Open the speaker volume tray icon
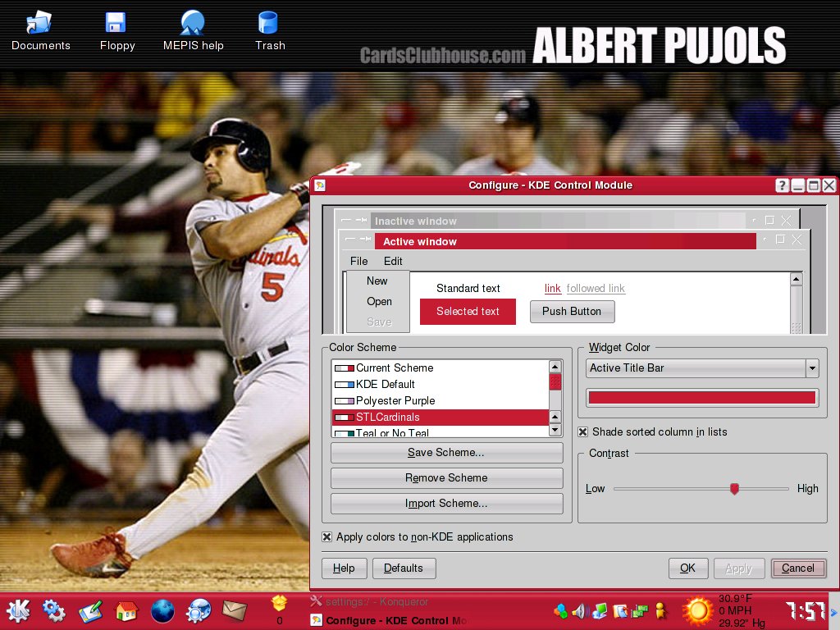840x630 pixels. [x=581, y=610]
